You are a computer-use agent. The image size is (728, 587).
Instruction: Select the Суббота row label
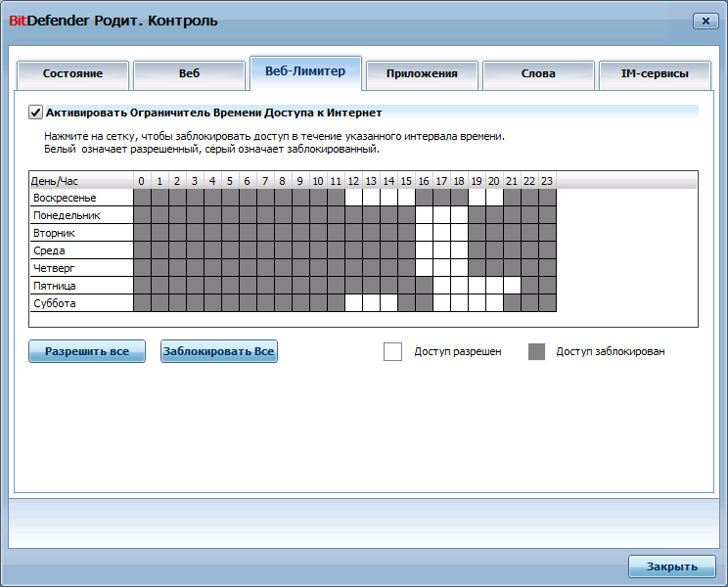pos(55,303)
